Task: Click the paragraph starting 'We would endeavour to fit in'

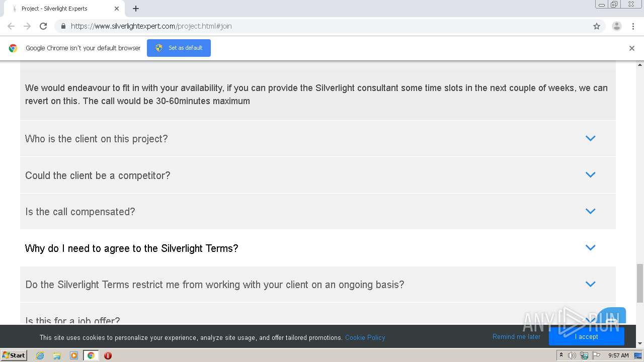Action: pyautogui.click(x=316, y=95)
